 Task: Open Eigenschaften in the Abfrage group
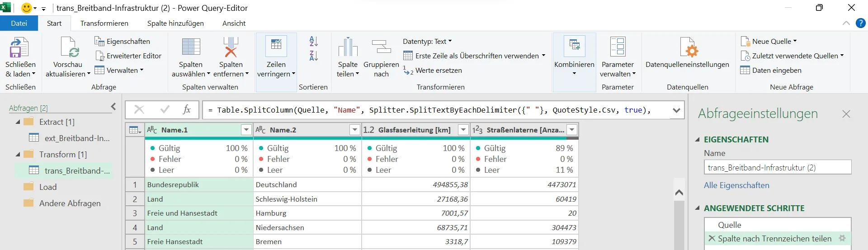coord(122,41)
